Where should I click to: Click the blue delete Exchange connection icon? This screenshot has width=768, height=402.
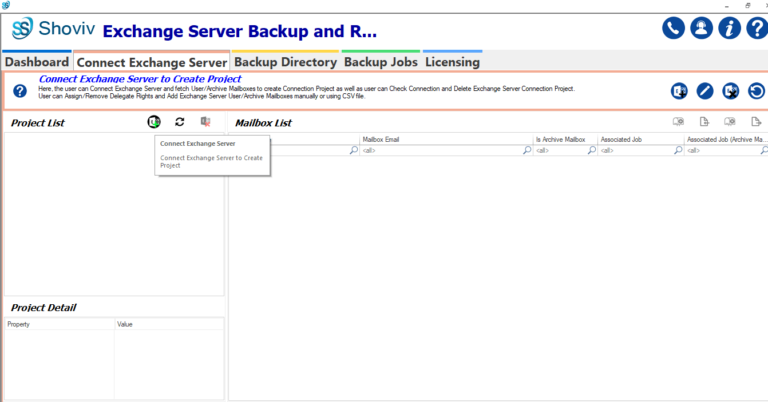[731, 91]
